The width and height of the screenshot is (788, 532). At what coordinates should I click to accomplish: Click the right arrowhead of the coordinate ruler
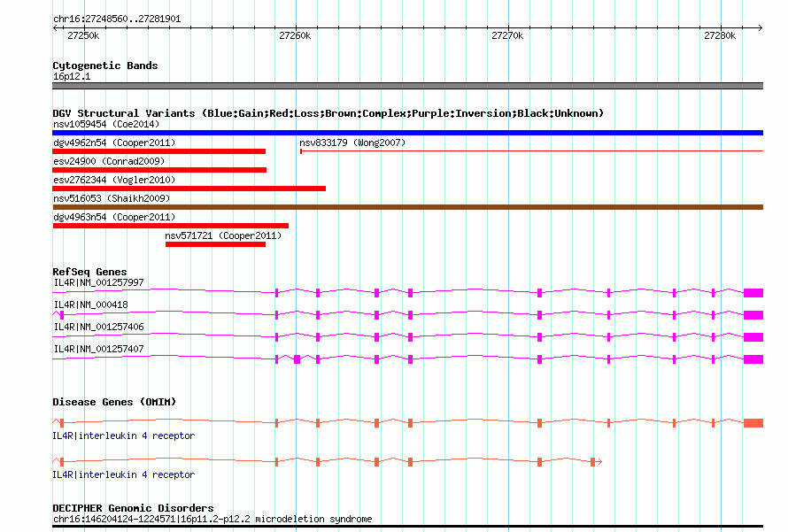[x=760, y=27]
